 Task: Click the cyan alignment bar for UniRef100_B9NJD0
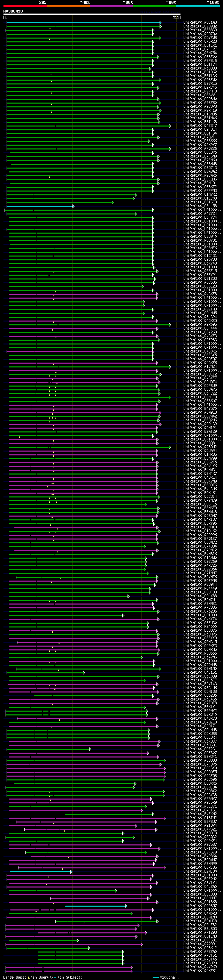41,871
